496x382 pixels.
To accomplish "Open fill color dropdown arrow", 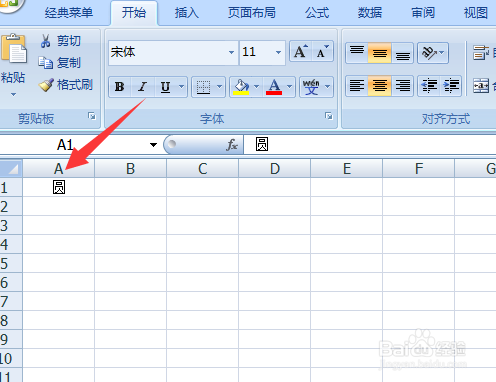I will tap(257, 87).
